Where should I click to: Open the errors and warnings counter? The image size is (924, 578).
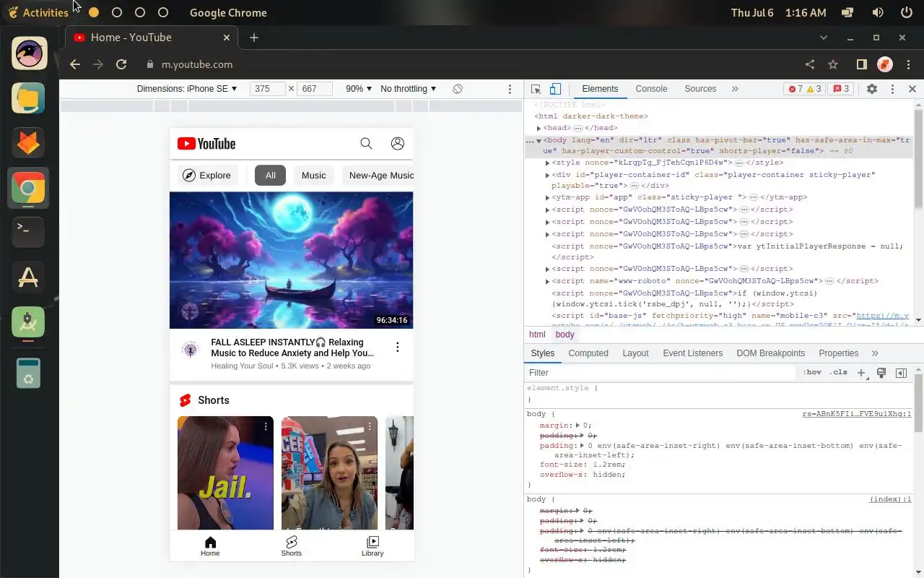[x=804, y=89]
